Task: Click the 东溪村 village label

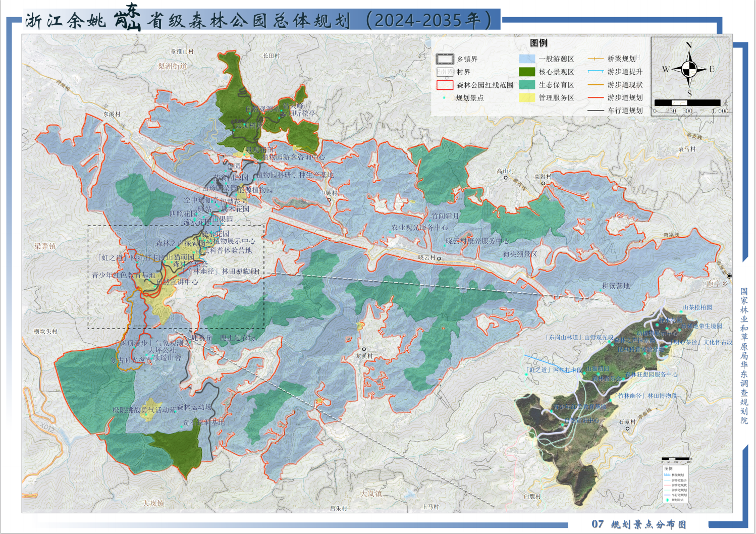Action: click(112, 114)
